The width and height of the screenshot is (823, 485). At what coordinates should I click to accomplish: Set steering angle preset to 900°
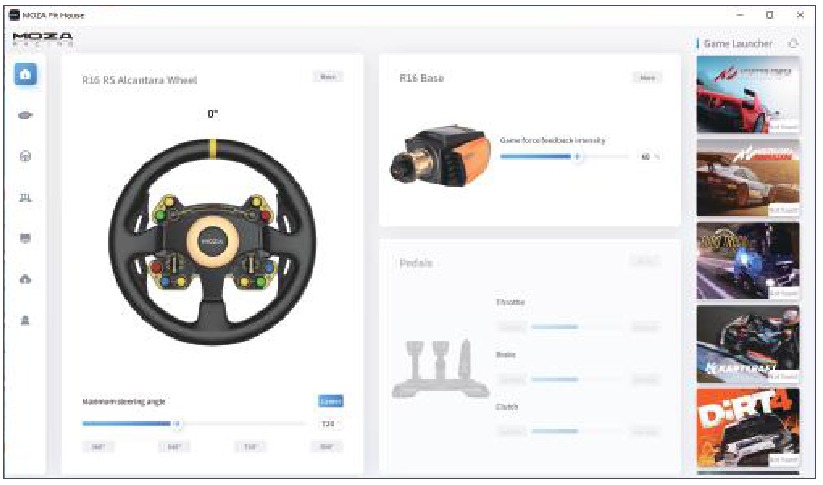tap(326, 447)
